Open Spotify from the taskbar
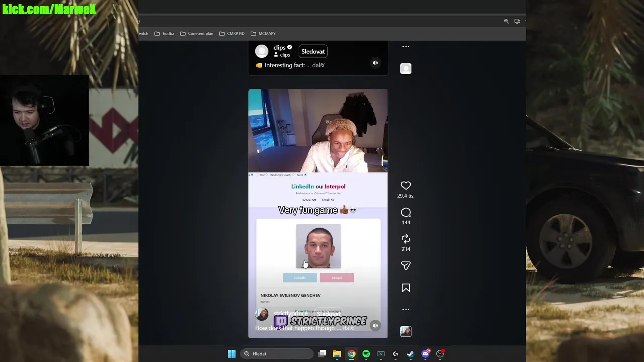Image resolution: width=644 pixels, height=362 pixels. click(366, 354)
